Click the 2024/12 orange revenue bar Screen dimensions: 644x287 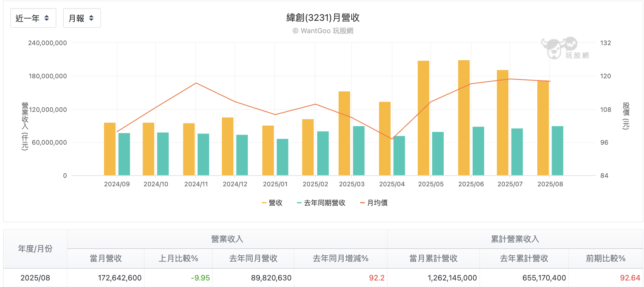[228, 147]
